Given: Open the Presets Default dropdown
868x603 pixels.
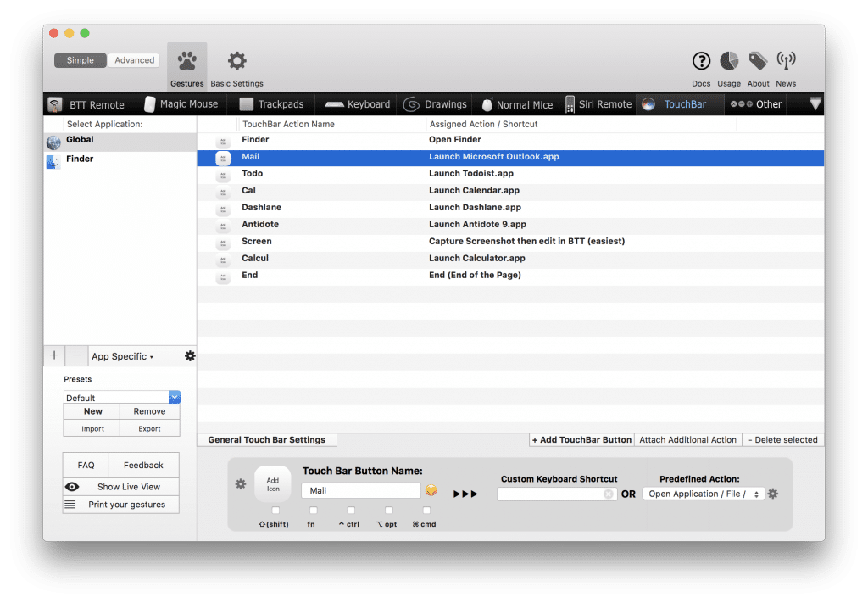Looking at the screenshot, I should tap(122, 398).
